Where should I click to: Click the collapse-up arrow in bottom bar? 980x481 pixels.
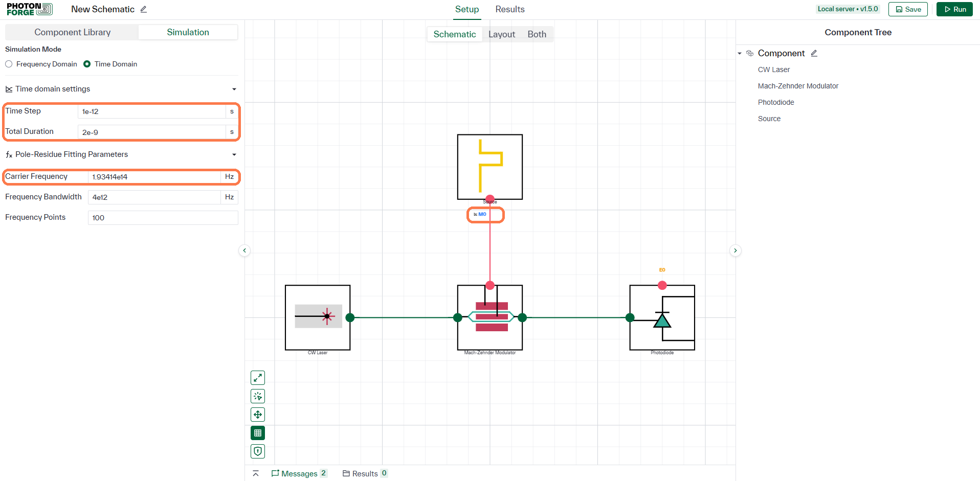pos(256,473)
